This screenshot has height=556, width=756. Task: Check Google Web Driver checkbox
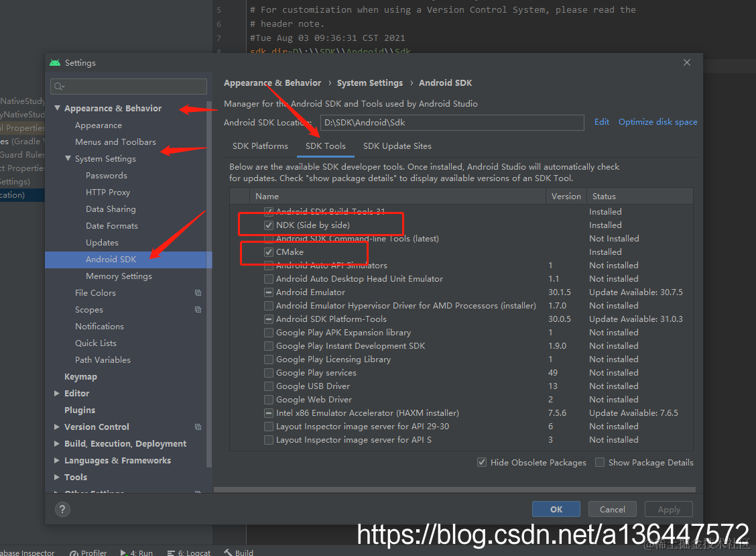[269, 400]
